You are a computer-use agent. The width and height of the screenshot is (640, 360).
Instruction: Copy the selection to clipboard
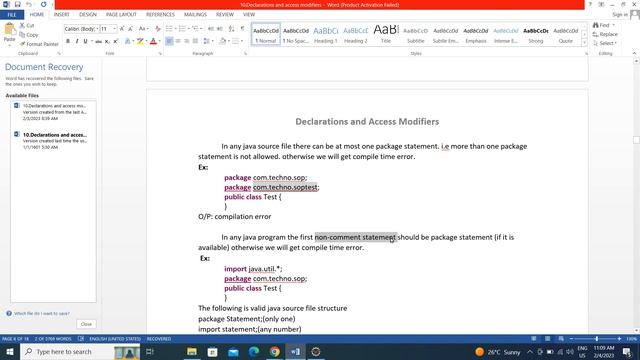pos(29,35)
